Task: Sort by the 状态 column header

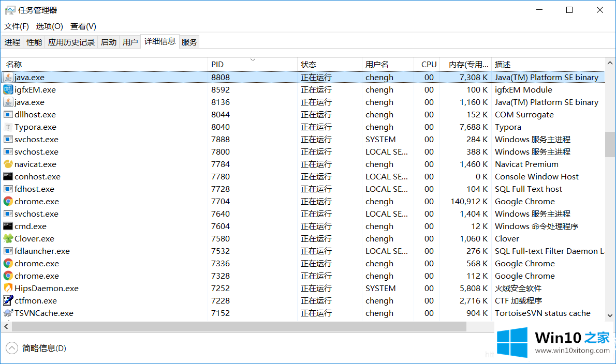Action: coord(329,64)
